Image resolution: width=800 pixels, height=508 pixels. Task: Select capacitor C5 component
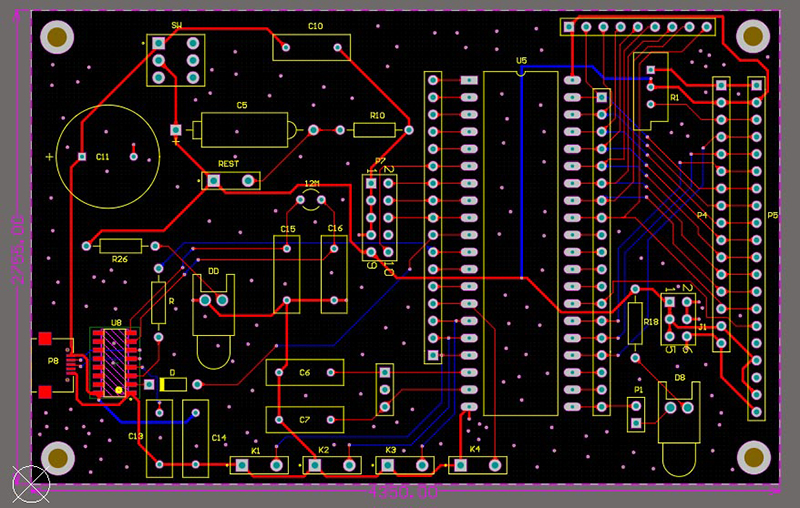(243, 128)
